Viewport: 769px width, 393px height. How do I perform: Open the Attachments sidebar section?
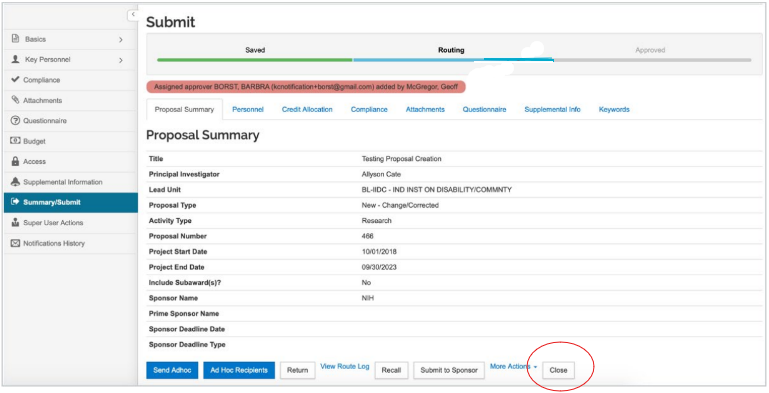pos(71,101)
